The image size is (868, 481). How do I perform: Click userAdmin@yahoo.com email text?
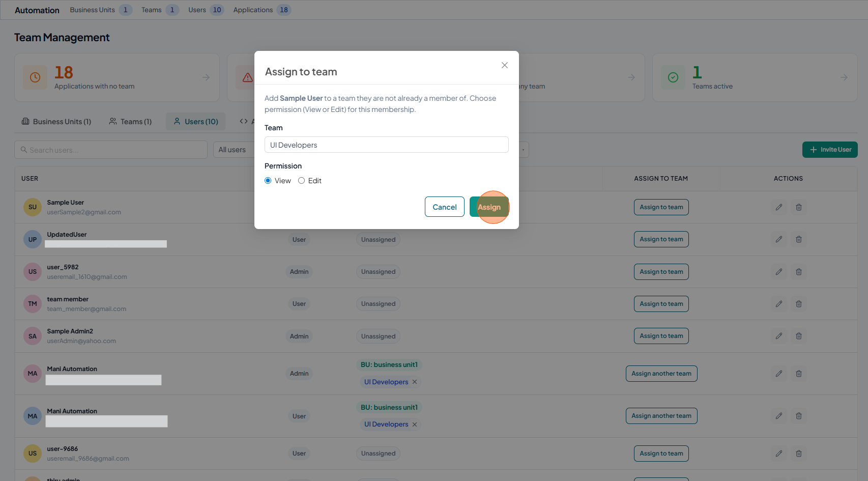pos(81,341)
